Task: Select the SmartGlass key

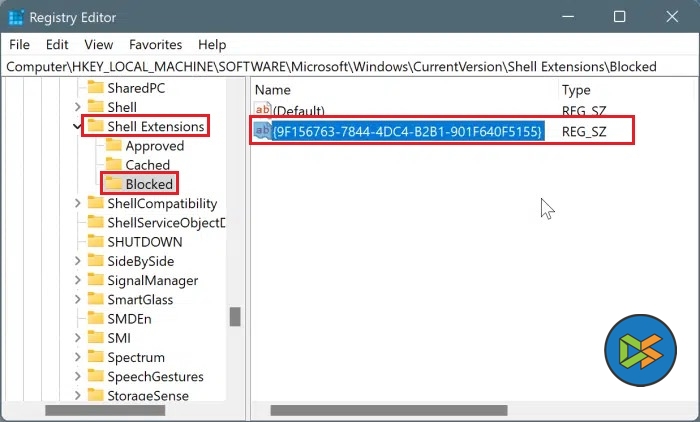Action: coord(140,299)
